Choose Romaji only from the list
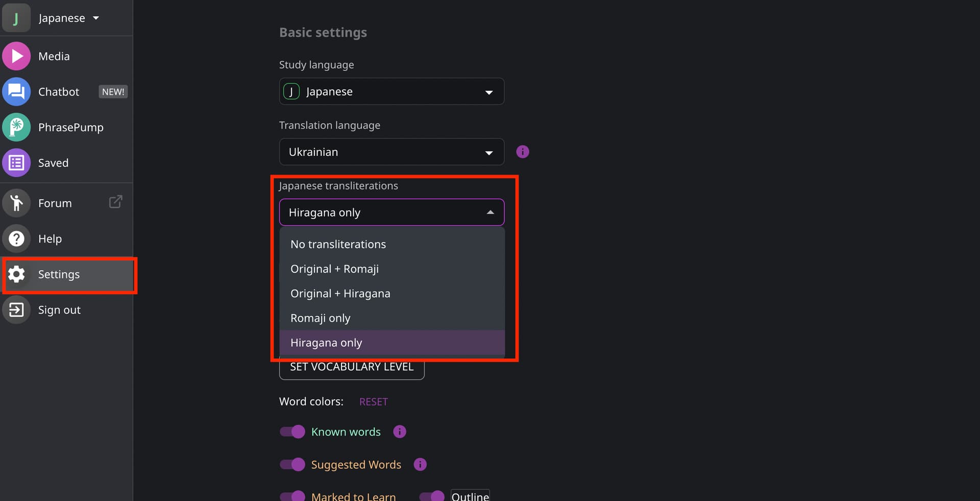980x501 pixels. (320, 318)
